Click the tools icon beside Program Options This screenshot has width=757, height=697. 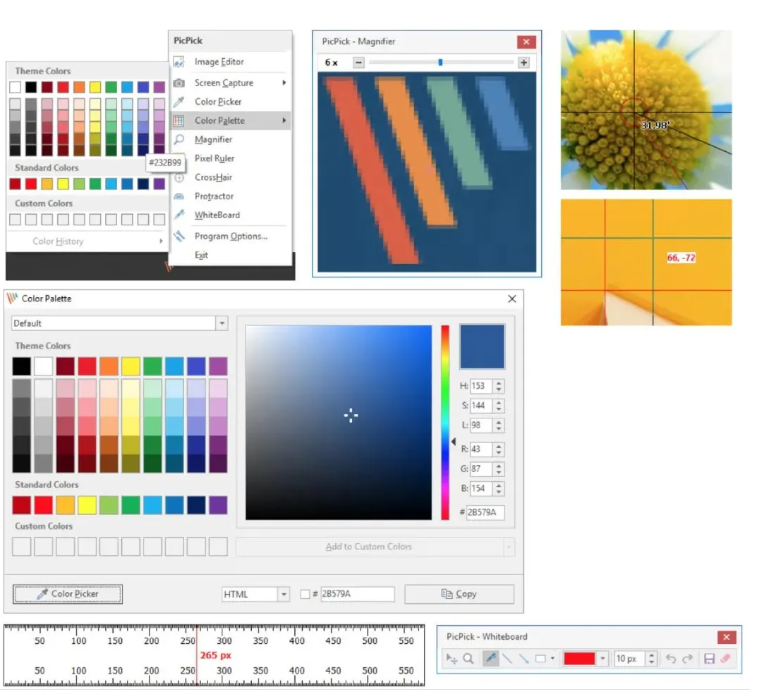(180, 237)
